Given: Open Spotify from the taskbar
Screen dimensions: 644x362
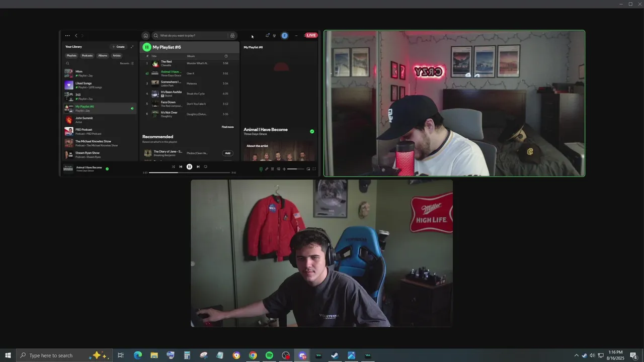Looking at the screenshot, I should coord(269,355).
